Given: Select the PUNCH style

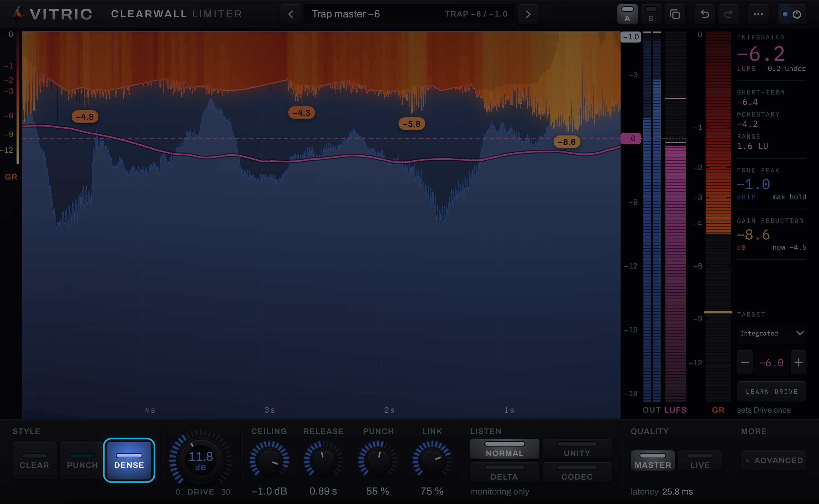Looking at the screenshot, I should point(82,460).
